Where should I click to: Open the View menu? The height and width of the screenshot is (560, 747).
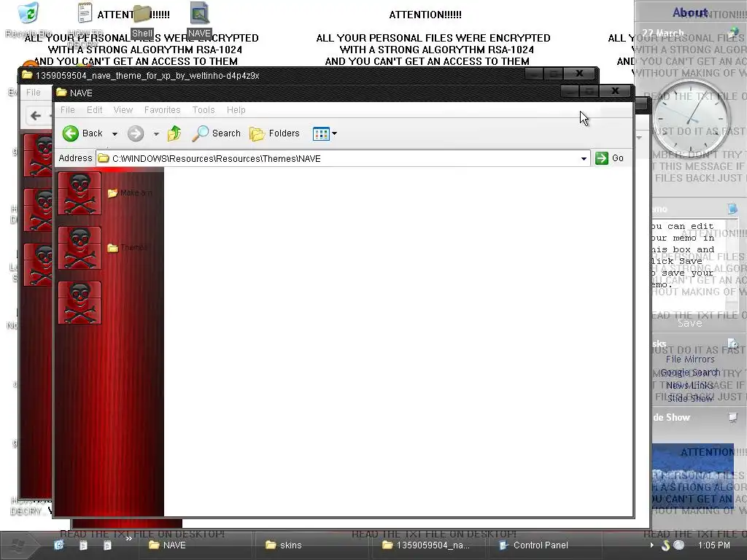(123, 110)
